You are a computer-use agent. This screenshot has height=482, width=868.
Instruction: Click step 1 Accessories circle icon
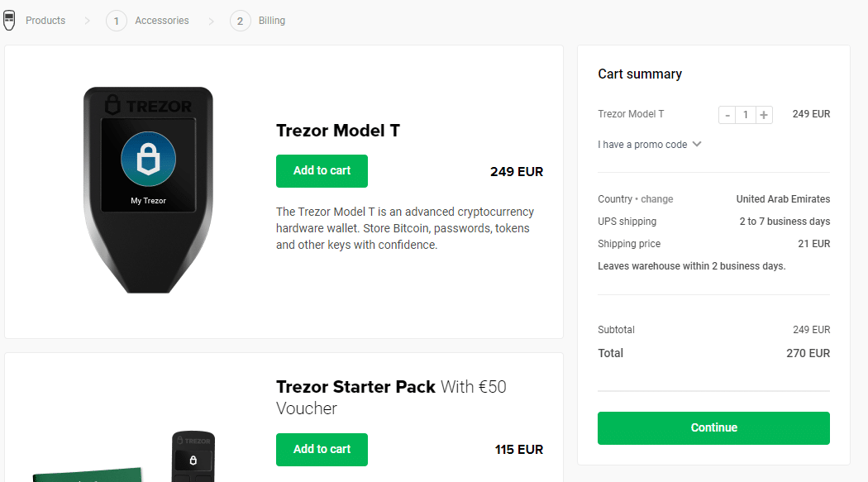click(116, 20)
